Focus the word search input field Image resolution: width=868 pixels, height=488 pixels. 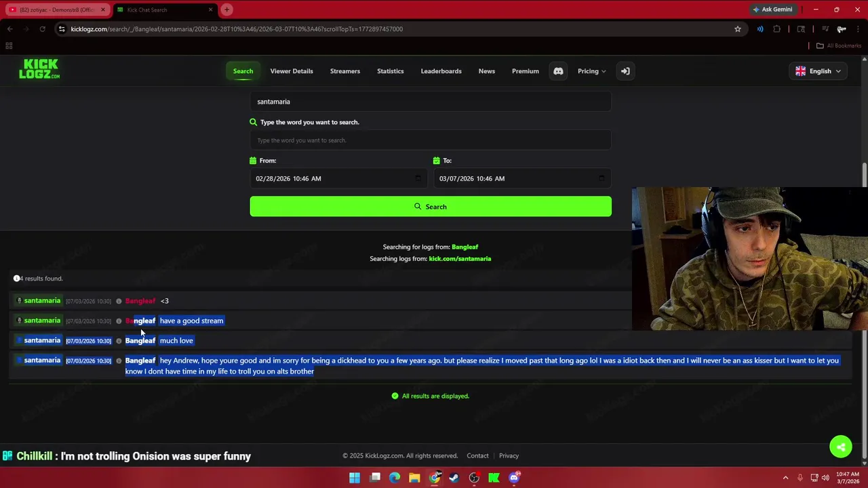(431, 140)
